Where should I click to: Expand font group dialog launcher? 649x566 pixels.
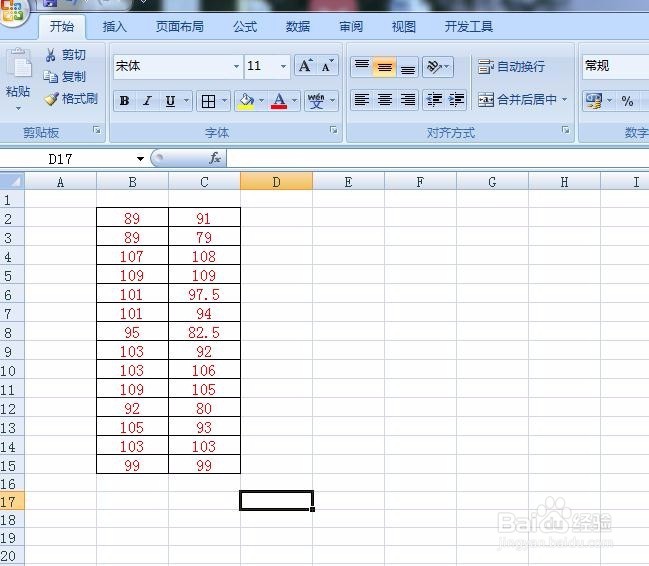(x=333, y=130)
